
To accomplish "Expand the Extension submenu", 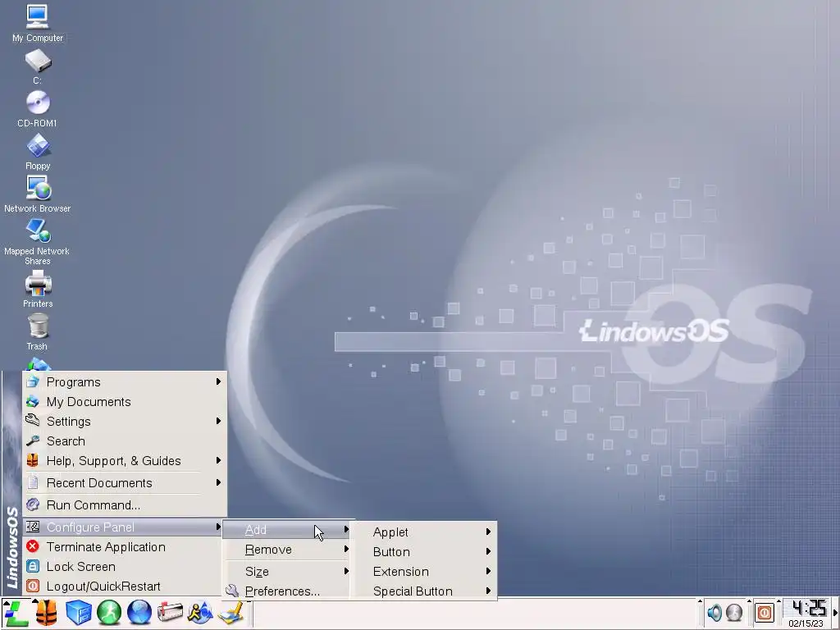I will point(424,572).
